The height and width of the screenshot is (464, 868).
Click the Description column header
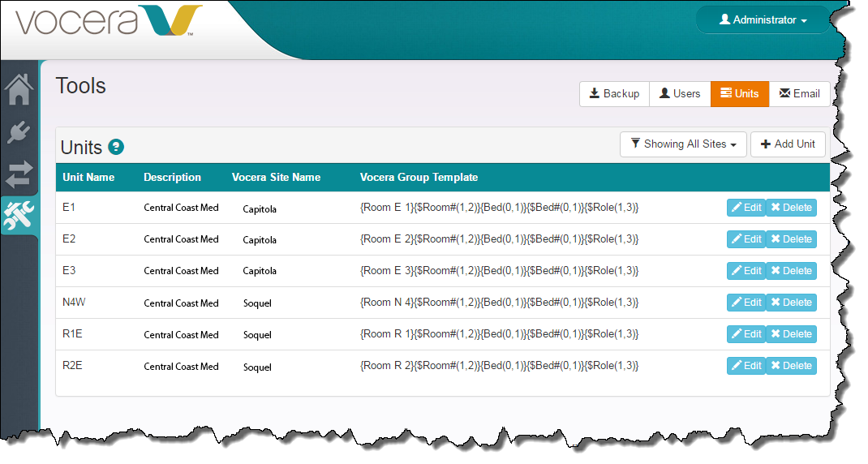172,177
